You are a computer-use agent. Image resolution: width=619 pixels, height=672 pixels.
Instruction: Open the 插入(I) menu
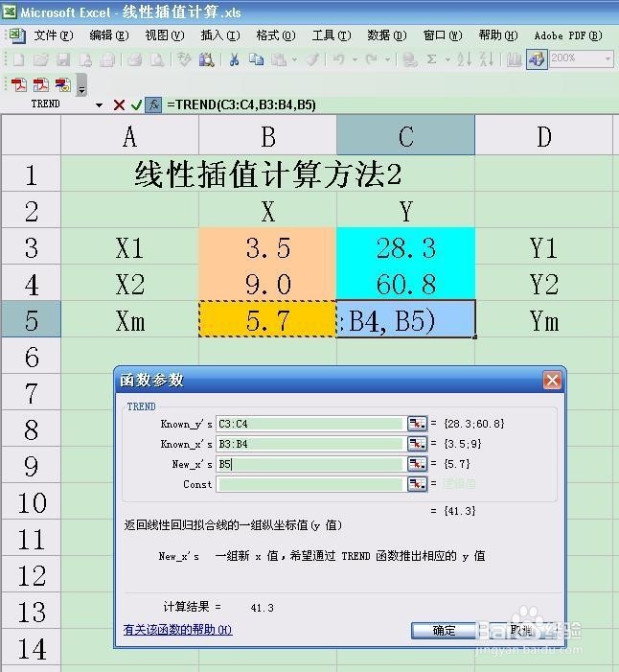tap(220, 35)
